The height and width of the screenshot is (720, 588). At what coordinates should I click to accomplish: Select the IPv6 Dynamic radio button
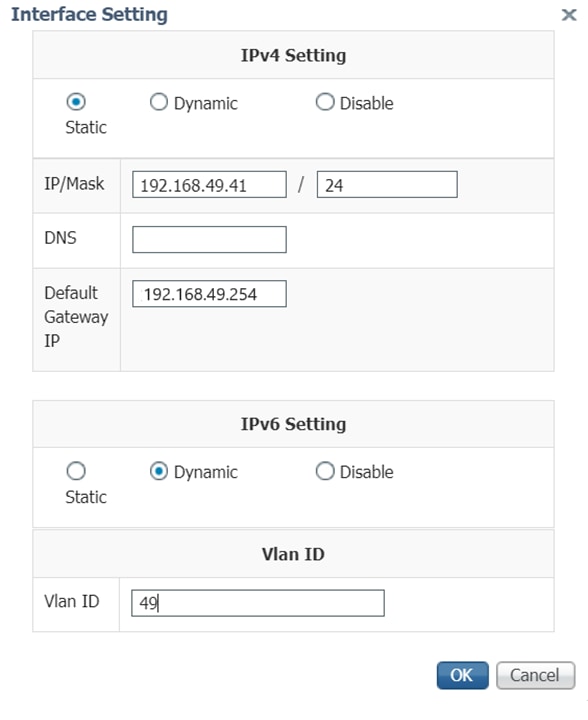(159, 471)
